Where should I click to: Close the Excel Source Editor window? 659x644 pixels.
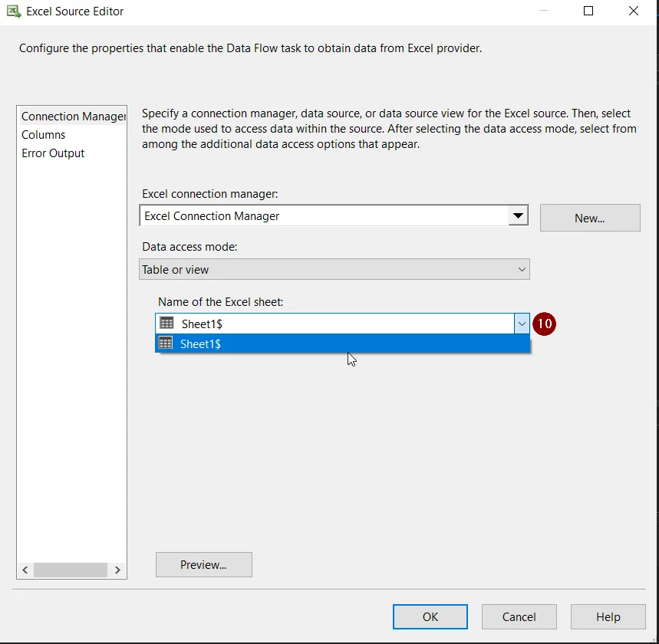[634, 11]
